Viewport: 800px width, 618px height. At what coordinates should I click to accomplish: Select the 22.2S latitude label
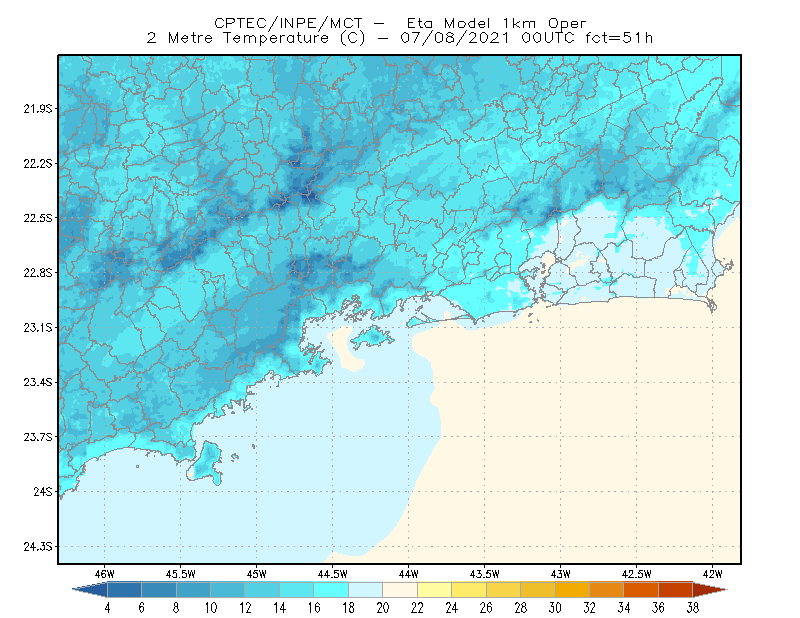38,163
